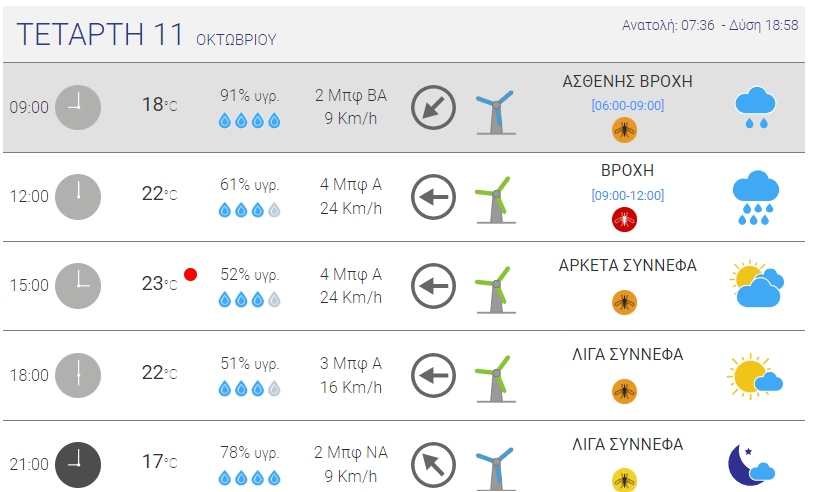Open the [06:00-09:00] rain period link
827x492 pixels.
pyautogui.click(x=627, y=105)
